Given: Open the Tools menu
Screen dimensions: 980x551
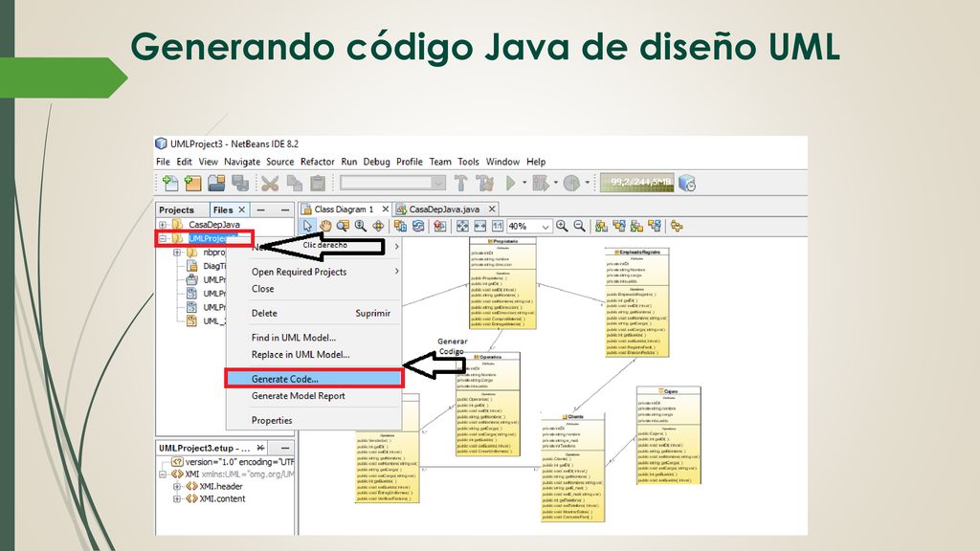Looking at the screenshot, I should point(468,161).
